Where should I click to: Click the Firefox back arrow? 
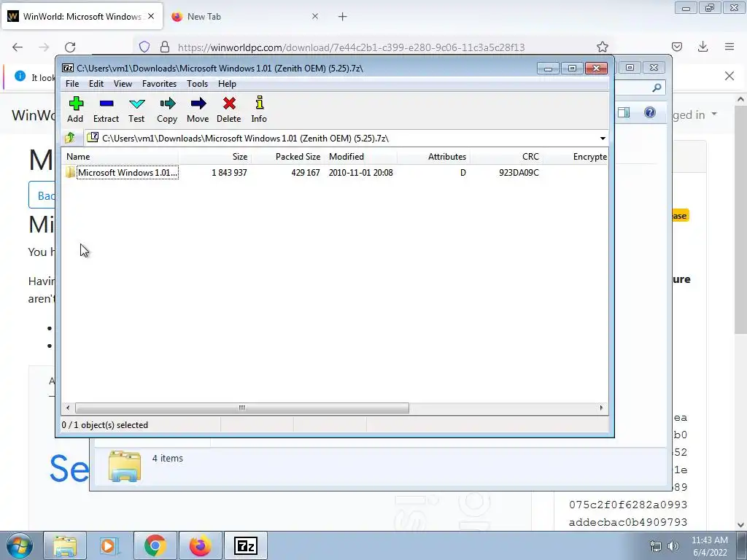tap(18, 47)
